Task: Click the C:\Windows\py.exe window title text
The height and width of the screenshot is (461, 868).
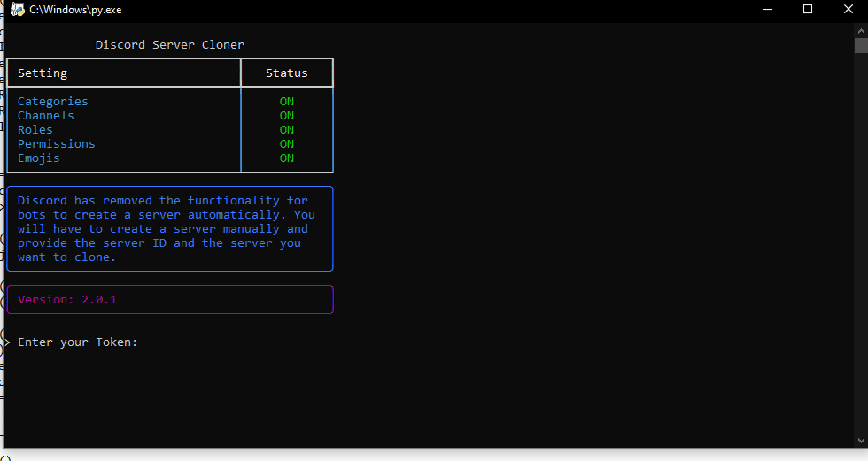Action: click(75, 10)
